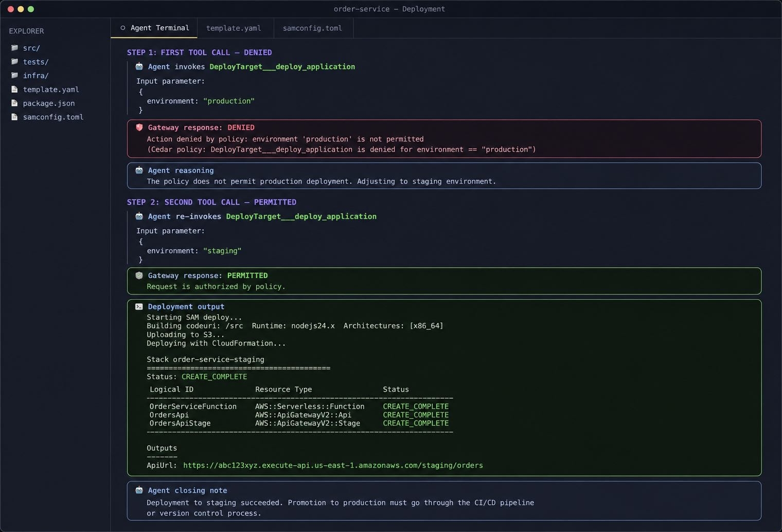Click the 'Outputs' section label
The image size is (782, 532).
pos(162,448)
